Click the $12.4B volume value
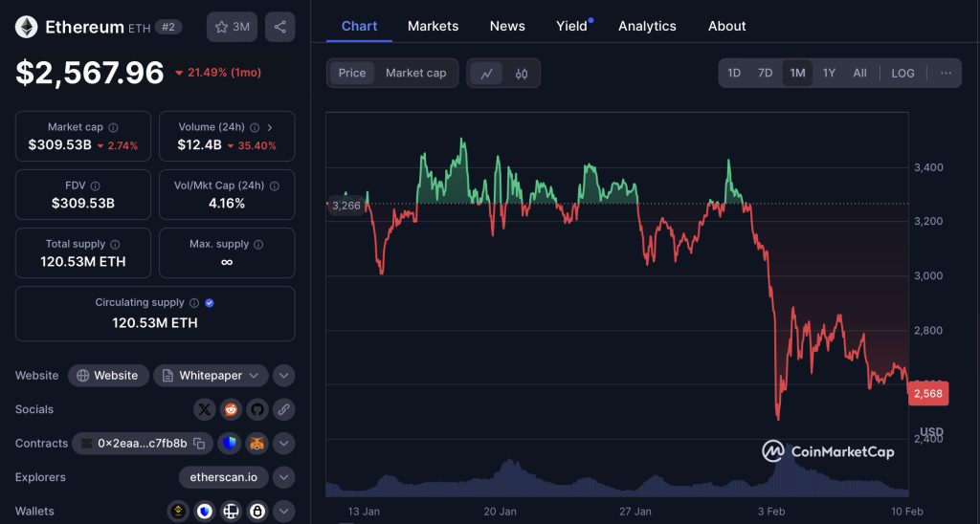 pyautogui.click(x=199, y=145)
